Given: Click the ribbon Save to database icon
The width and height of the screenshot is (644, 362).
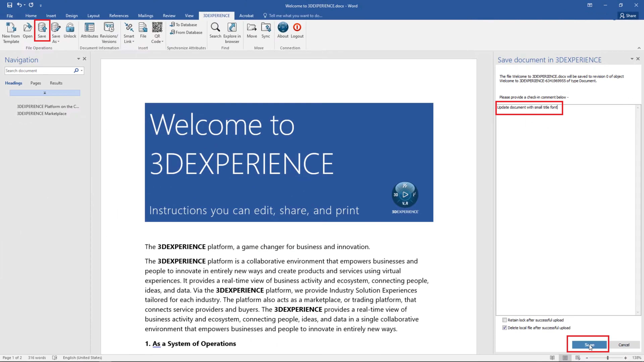Looking at the screenshot, I should coord(42,27).
